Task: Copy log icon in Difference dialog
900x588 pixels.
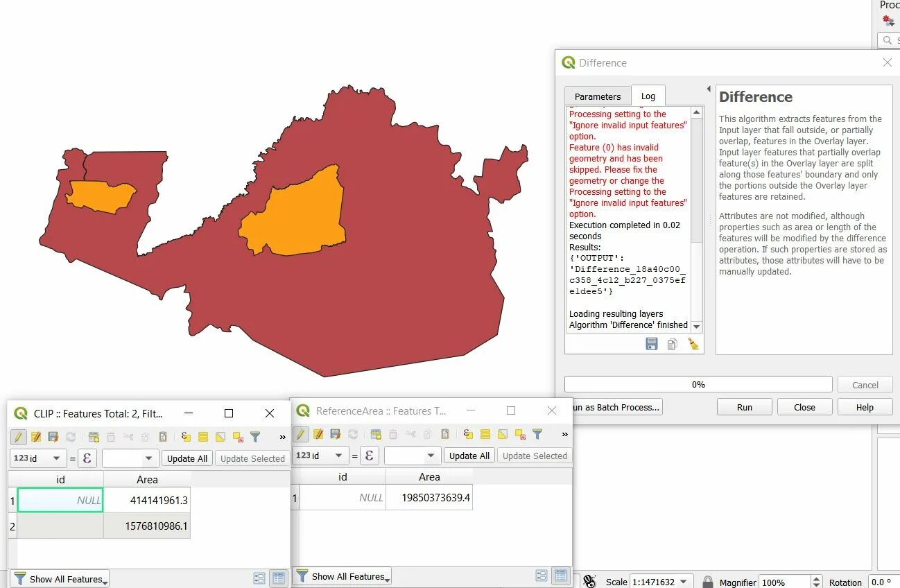Action: (x=672, y=344)
